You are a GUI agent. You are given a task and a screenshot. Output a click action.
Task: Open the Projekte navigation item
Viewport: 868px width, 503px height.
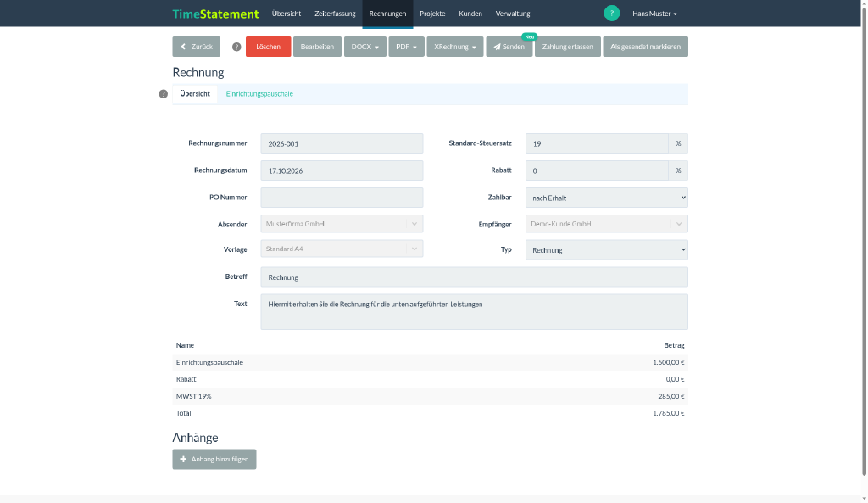[x=432, y=14]
